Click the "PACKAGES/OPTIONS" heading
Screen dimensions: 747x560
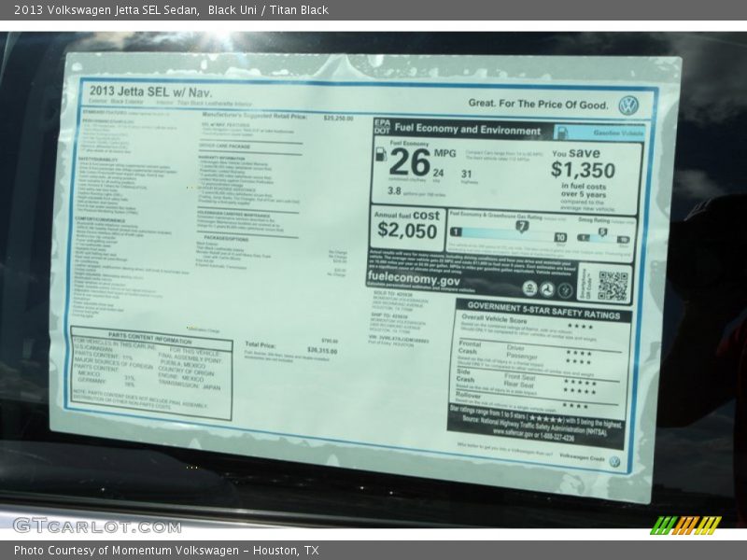(226, 238)
